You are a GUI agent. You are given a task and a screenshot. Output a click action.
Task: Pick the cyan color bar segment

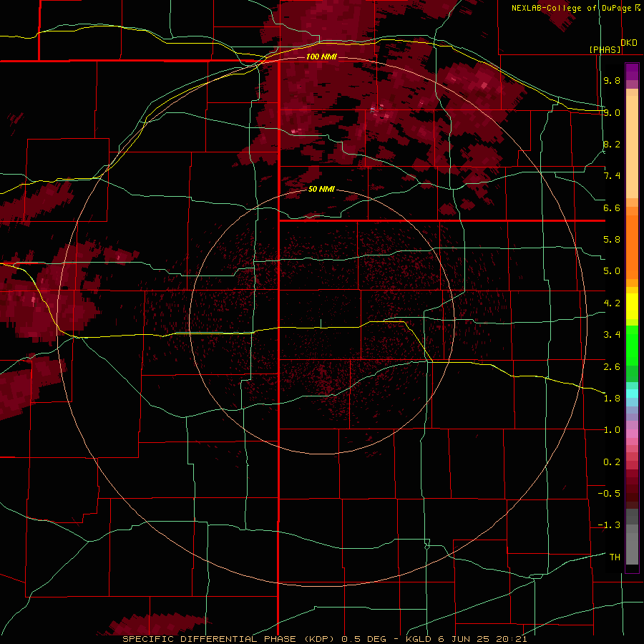(x=632, y=394)
